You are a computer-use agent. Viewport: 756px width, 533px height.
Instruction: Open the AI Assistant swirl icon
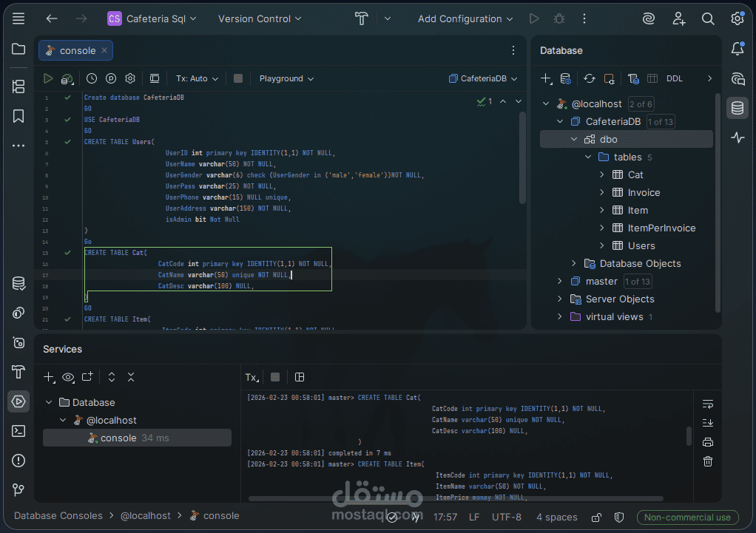tap(649, 18)
